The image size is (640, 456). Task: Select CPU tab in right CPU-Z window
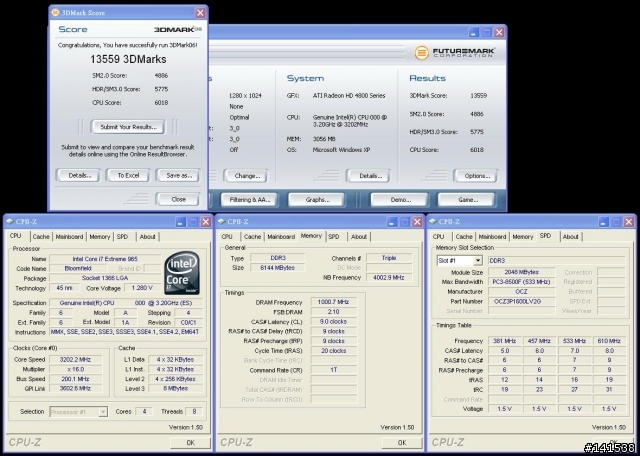[x=438, y=237]
